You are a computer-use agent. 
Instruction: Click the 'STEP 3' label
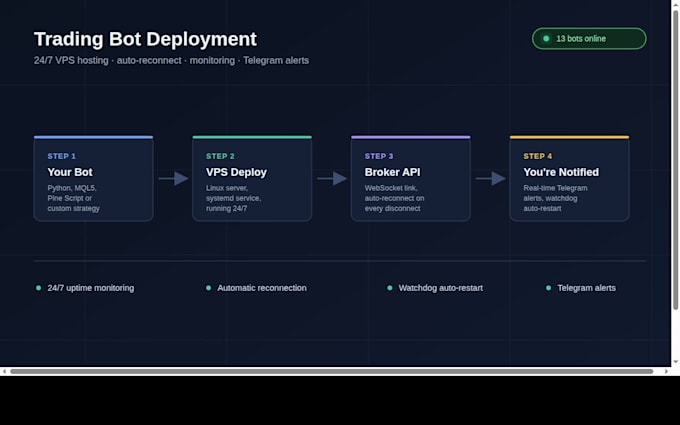[x=379, y=156]
